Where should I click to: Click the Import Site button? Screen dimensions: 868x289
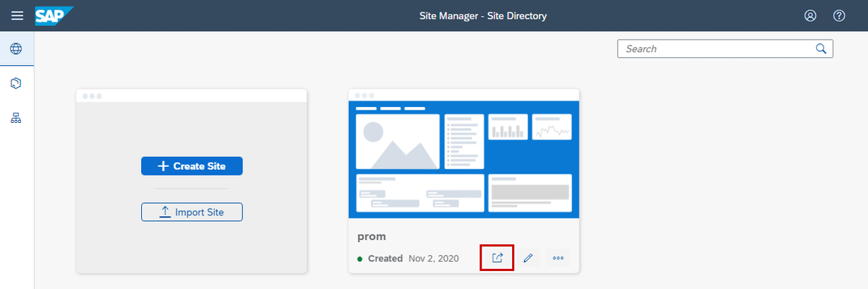pos(192,212)
